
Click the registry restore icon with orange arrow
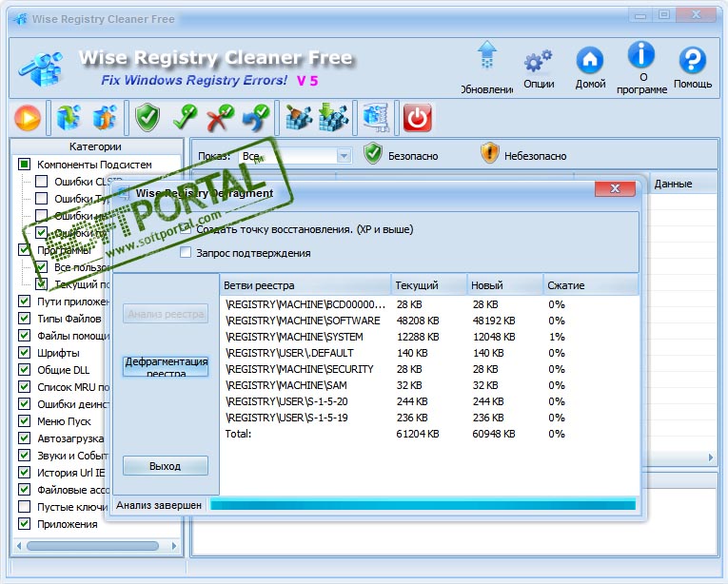pyautogui.click(x=105, y=117)
